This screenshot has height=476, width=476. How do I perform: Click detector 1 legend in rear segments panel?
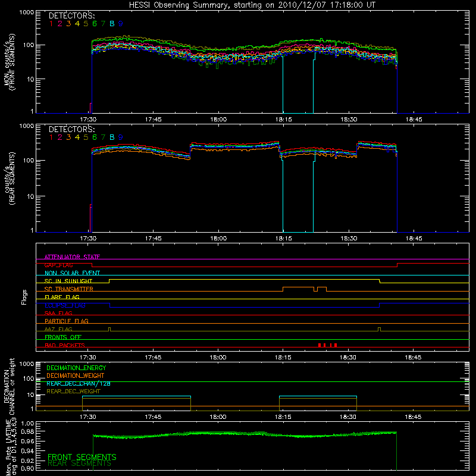click(x=51, y=137)
